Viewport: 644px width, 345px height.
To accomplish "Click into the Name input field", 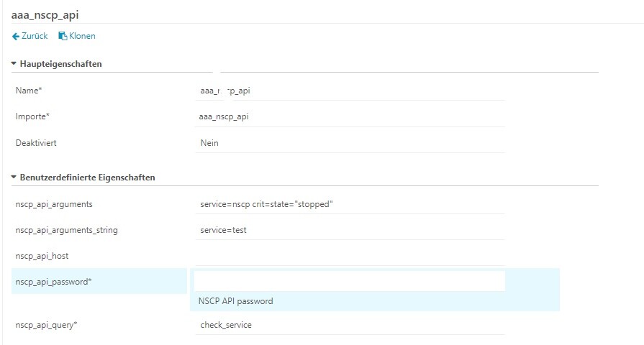I will [350, 91].
